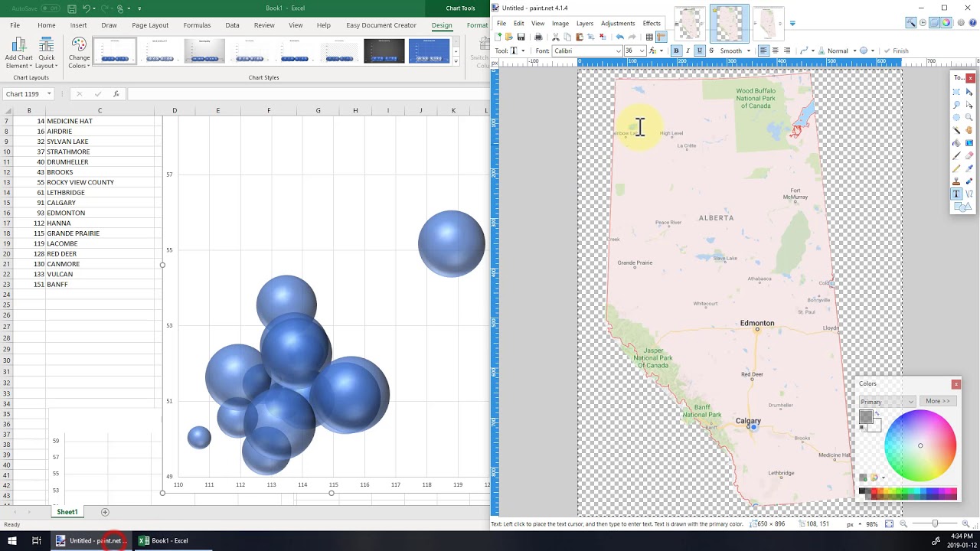Click Quick Layout button in Excel
The width and height of the screenshot is (980, 551).
pyautogui.click(x=46, y=52)
